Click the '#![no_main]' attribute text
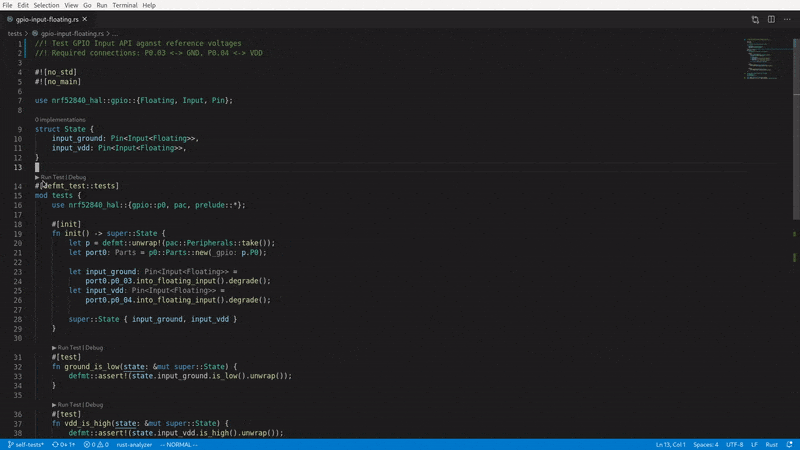Image resolution: width=800 pixels, height=450 pixels. (58, 82)
